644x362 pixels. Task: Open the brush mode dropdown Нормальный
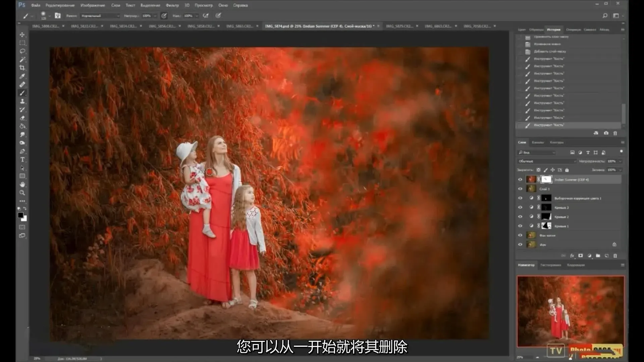coord(100,16)
